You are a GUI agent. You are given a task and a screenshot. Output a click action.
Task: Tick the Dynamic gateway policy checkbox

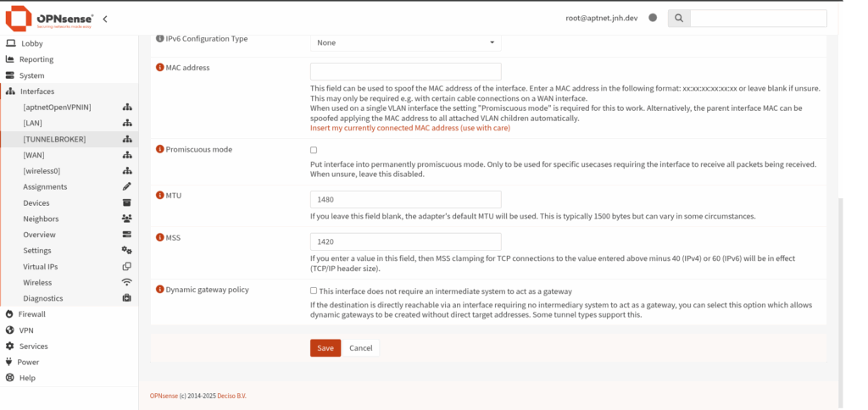(x=314, y=291)
